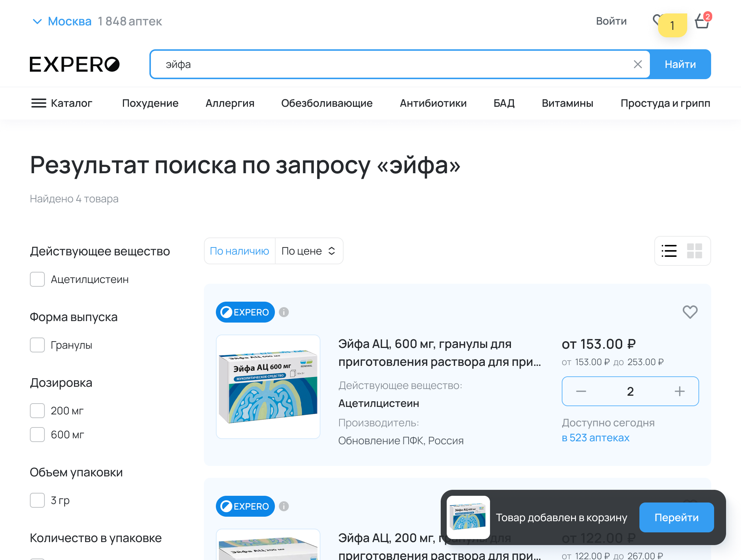Decrease quantity with the minus button
The height and width of the screenshot is (560, 741).
pyautogui.click(x=581, y=391)
